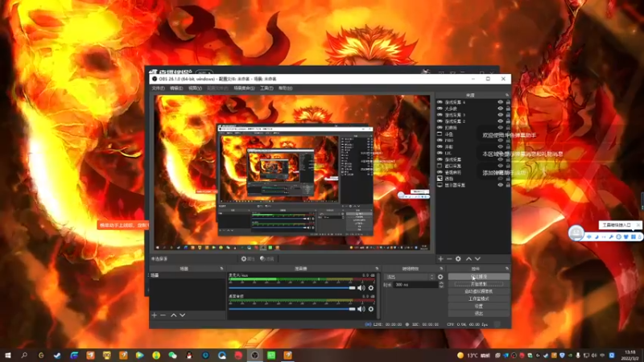Viewport: 644px width, 362px height.
Task: Click the transition duration 300 ms field
Action: coord(415,285)
